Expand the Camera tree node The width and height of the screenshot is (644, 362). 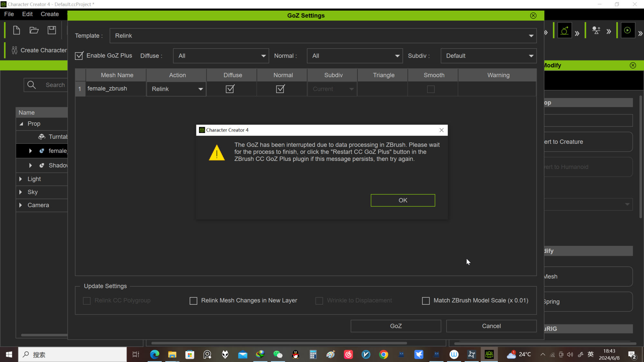tap(21, 205)
